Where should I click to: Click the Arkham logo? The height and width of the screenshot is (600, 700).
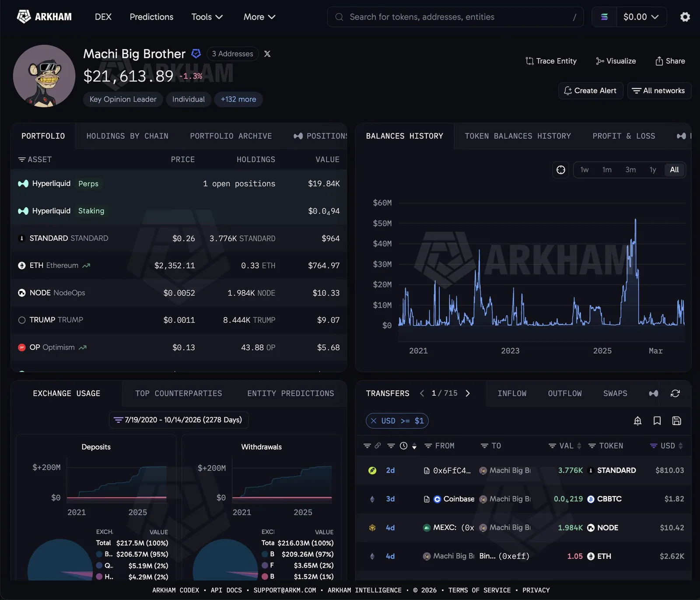[x=44, y=17]
